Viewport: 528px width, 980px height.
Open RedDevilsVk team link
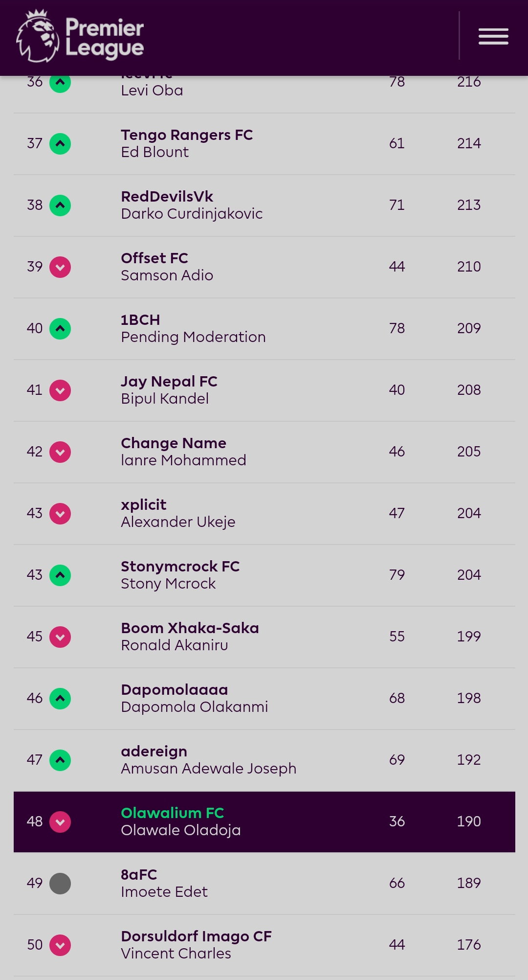click(x=167, y=197)
